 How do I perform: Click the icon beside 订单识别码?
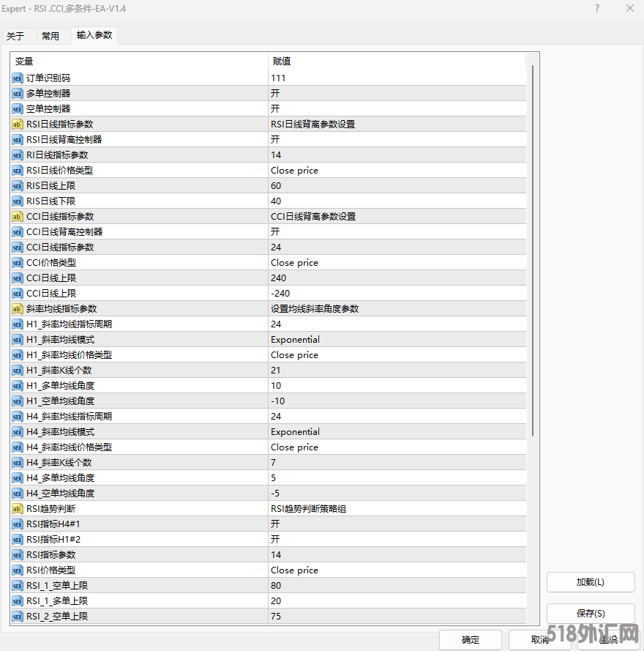[x=17, y=78]
